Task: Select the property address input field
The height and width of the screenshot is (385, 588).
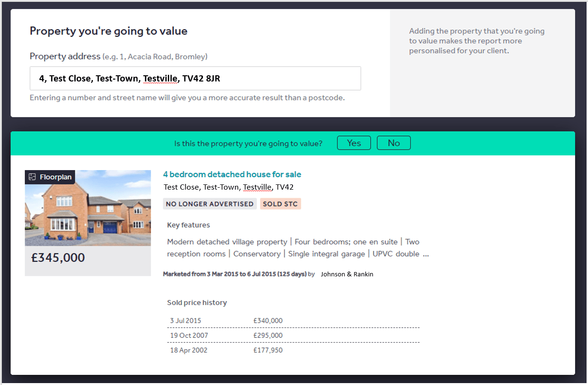Action: point(194,78)
